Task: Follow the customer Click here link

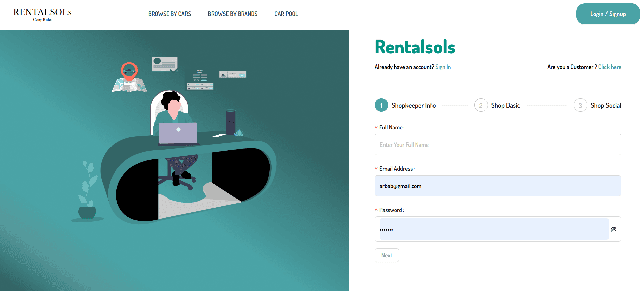Action: (610, 67)
